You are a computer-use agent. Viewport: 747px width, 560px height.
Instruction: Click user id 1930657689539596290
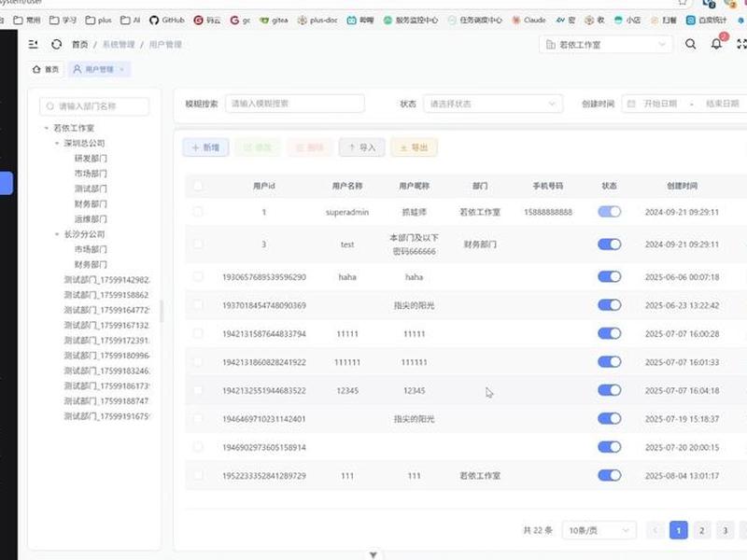pos(264,277)
